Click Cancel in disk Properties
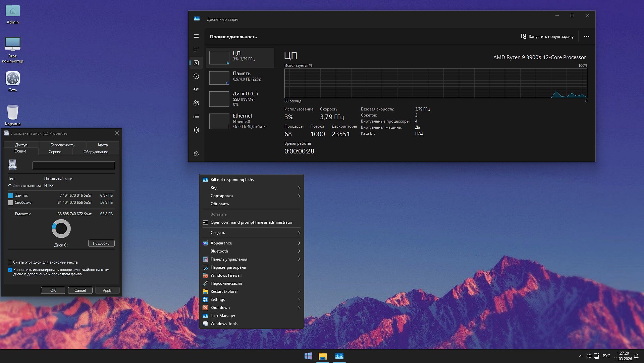Viewport: 644px width, 363px height. pos(80,290)
